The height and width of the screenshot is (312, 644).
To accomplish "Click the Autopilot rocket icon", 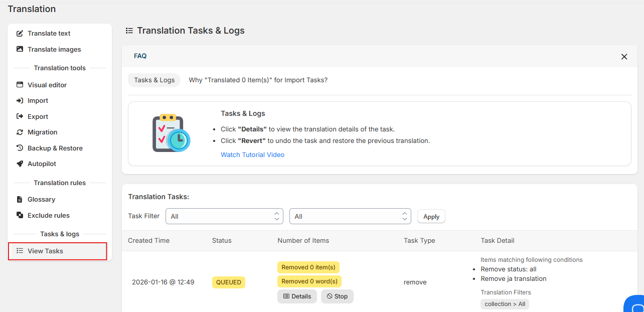I will point(20,164).
